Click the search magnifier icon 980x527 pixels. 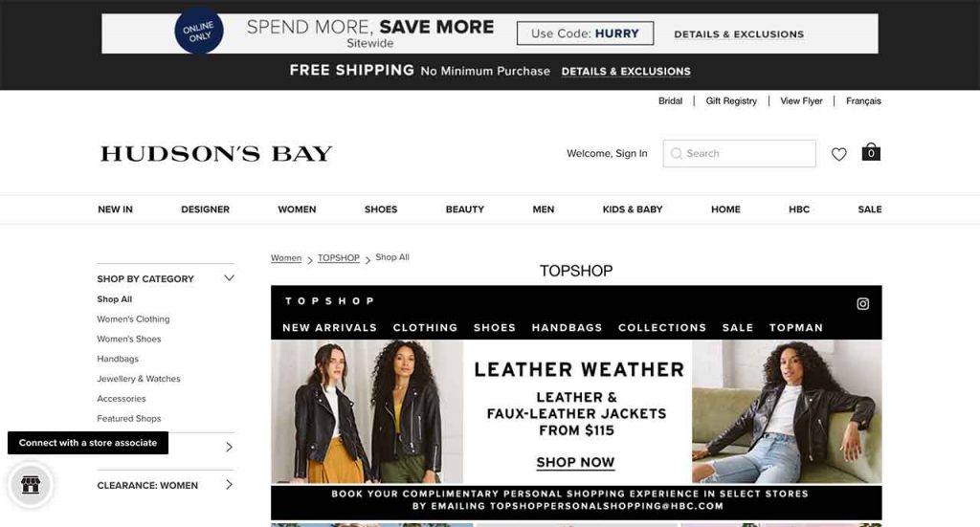point(677,154)
